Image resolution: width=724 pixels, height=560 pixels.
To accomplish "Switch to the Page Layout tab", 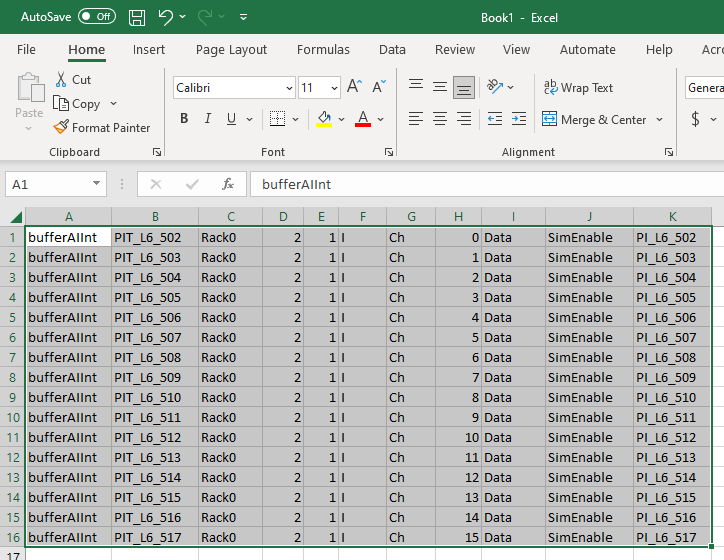I will coord(231,50).
